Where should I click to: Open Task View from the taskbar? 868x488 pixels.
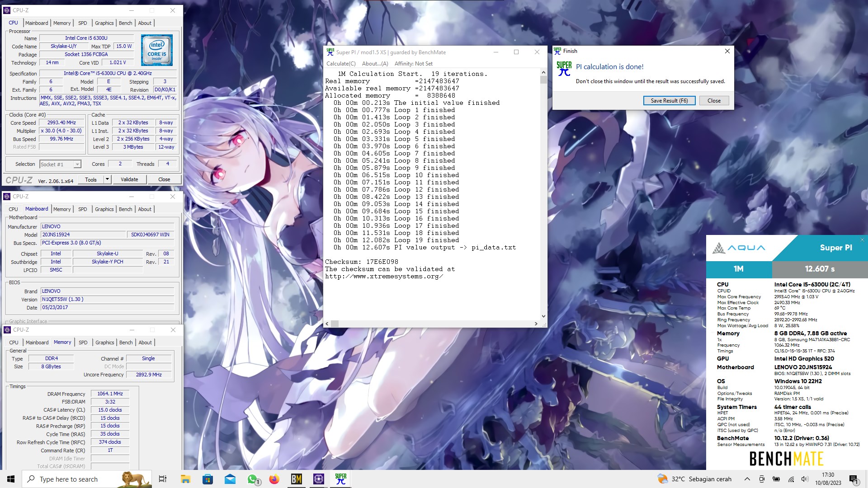pyautogui.click(x=163, y=479)
